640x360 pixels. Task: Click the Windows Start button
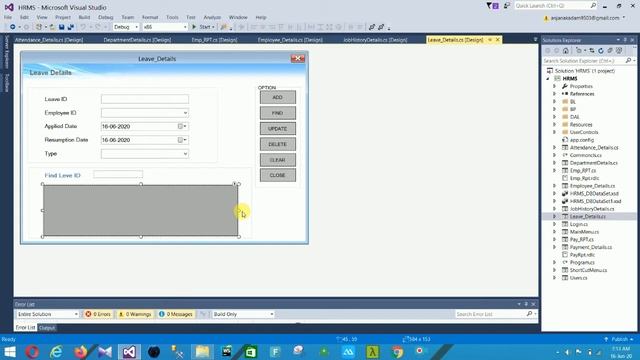(x=9, y=351)
